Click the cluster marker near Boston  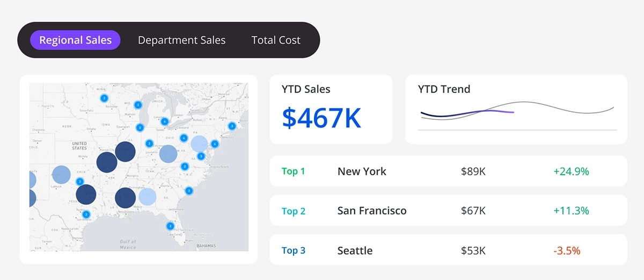coord(232,126)
